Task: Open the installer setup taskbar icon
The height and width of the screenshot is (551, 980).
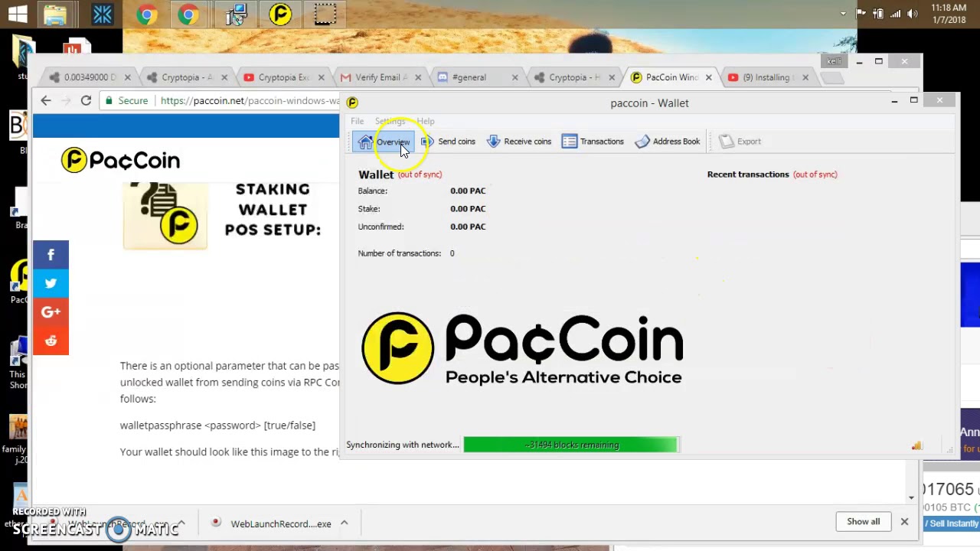Action: (x=236, y=14)
